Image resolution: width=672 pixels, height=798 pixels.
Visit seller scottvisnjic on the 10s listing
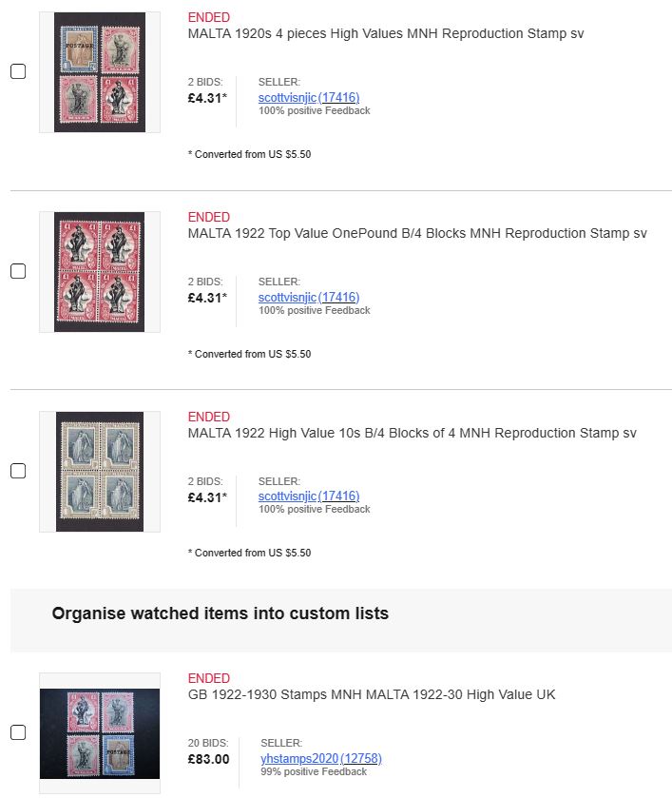309,496
